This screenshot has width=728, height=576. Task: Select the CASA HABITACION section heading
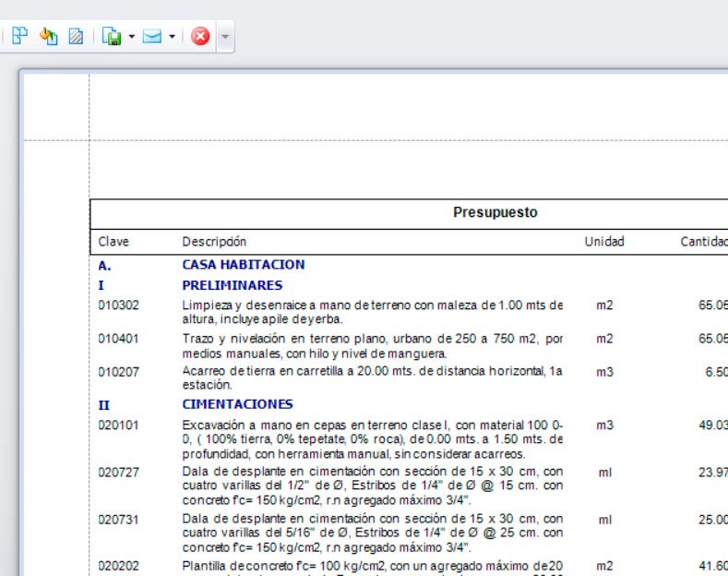click(x=243, y=265)
